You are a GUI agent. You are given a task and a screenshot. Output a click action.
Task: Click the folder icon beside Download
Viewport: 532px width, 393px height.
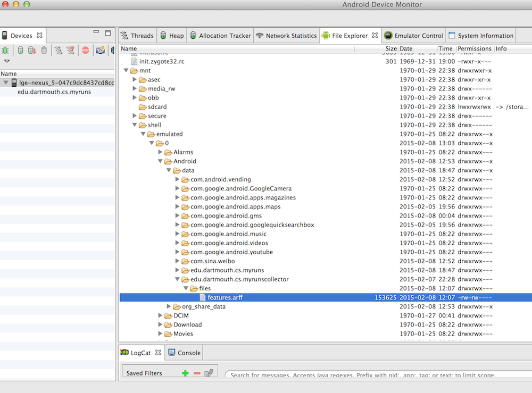(x=168, y=325)
